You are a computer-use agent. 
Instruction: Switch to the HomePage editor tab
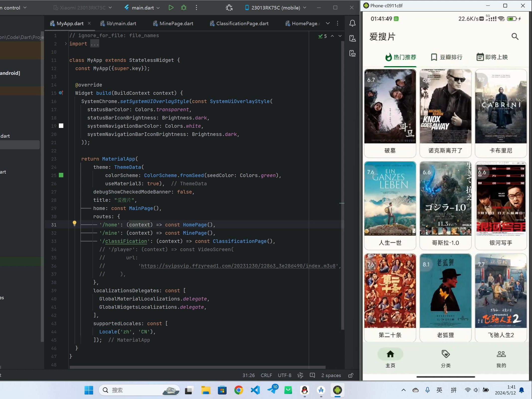[x=303, y=23]
